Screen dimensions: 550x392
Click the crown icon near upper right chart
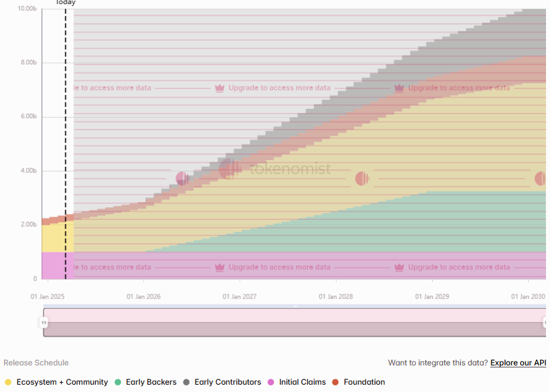(399, 88)
